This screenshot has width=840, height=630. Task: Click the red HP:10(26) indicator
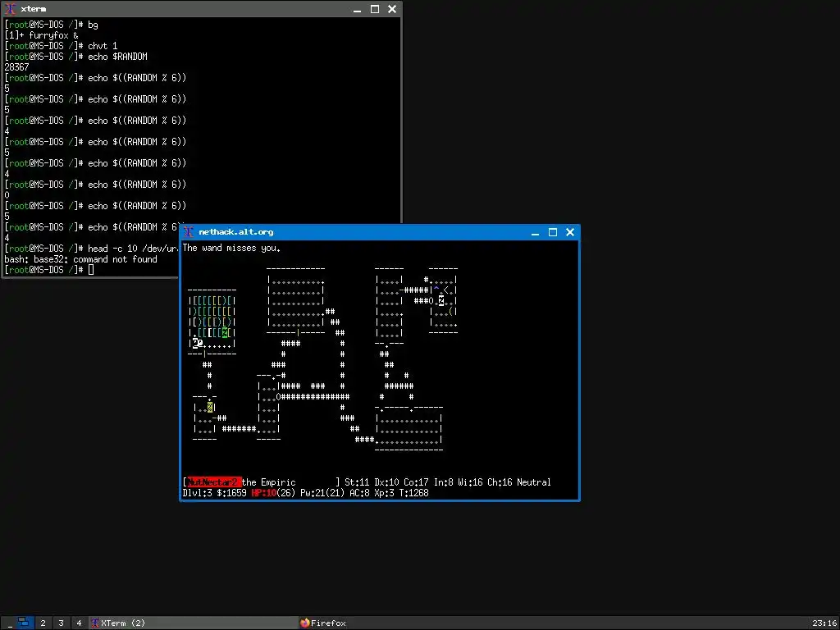click(273, 493)
